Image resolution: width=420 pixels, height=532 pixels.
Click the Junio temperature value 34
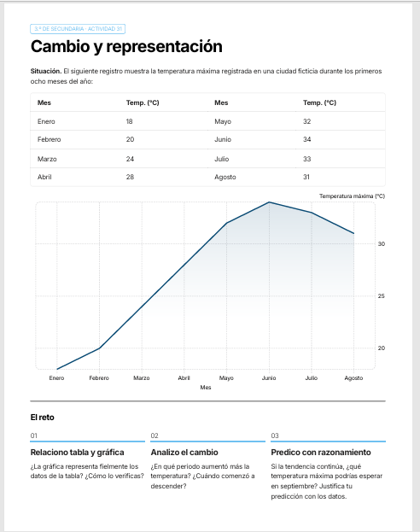307,139
